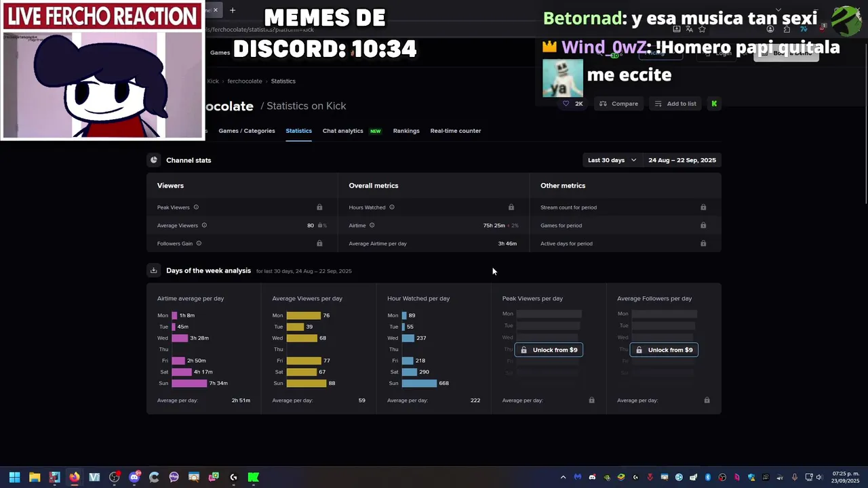Click the Bluetooth icon in the system tray

(x=707, y=477)
